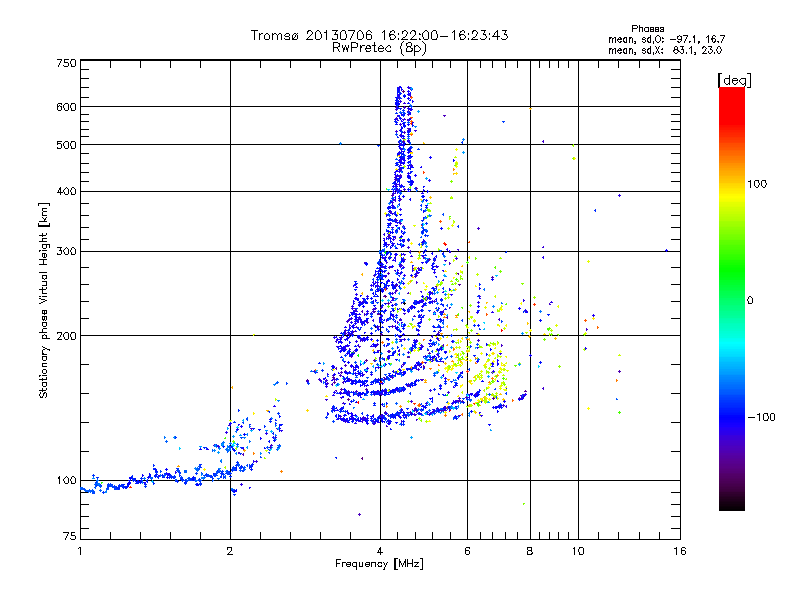Image resolution: width=800 pixels, height=600 pixels.
Task: Click the x-axis tick label '10'
Action: click(578, 551)
